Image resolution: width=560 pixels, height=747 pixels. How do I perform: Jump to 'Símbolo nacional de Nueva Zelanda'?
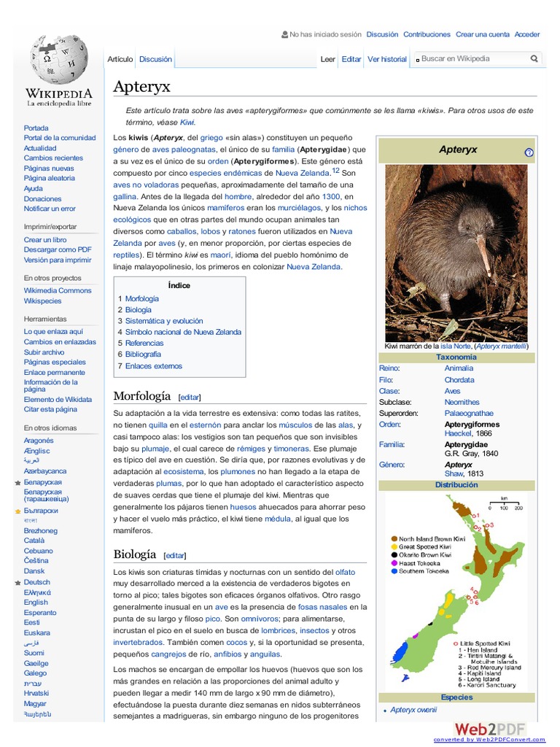(x=183, y=332)
